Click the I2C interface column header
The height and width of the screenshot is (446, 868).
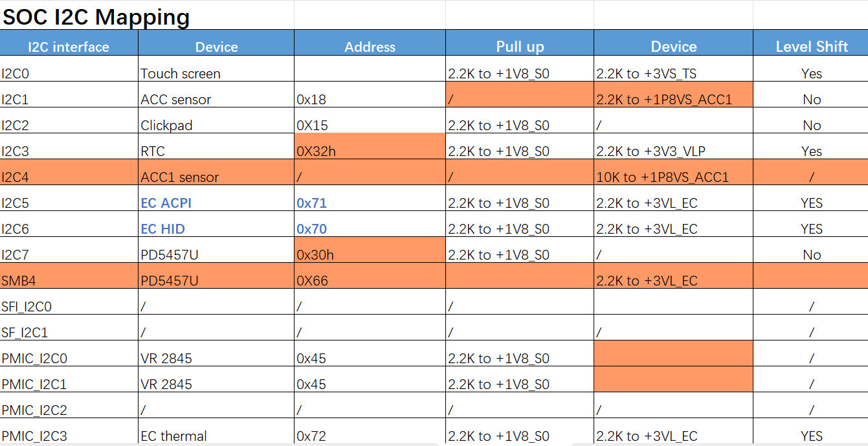pos(69,43)
